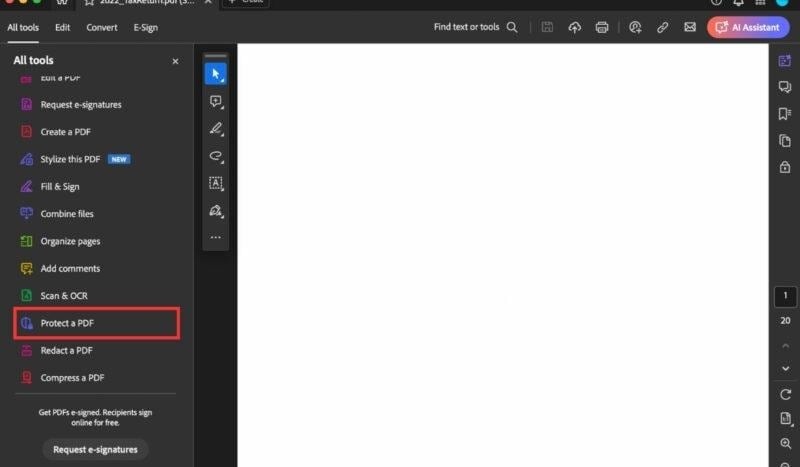This screenshot has height=467, width=800.
Task: Rotate the page view
Action: pyautogui.click(x=785, y=394)
